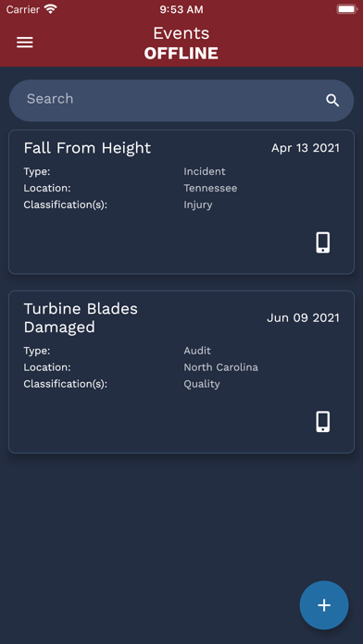Tap the Tennessee location value
This screenshot has height=644, width=363.
(210, 188)
